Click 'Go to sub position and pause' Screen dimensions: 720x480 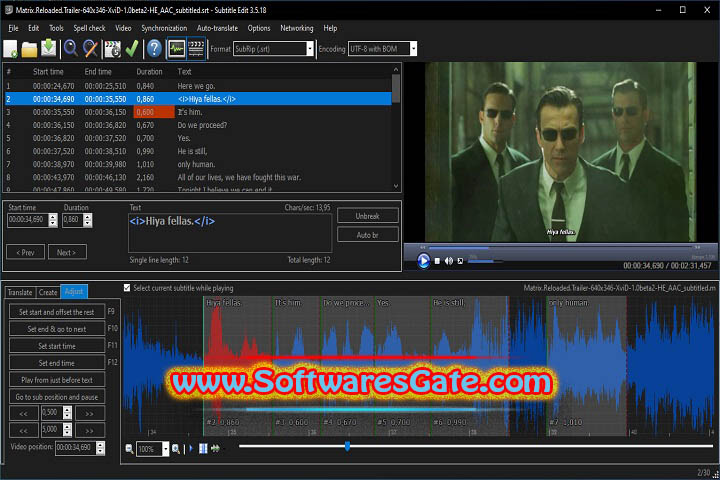pyautogui.click(x=56, y=397)
